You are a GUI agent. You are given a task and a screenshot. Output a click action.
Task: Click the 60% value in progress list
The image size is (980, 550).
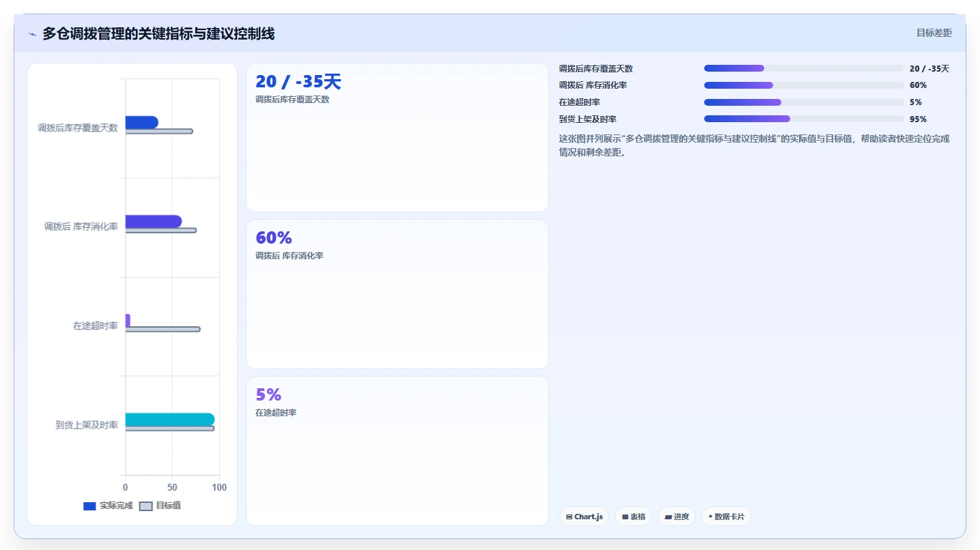918,85
